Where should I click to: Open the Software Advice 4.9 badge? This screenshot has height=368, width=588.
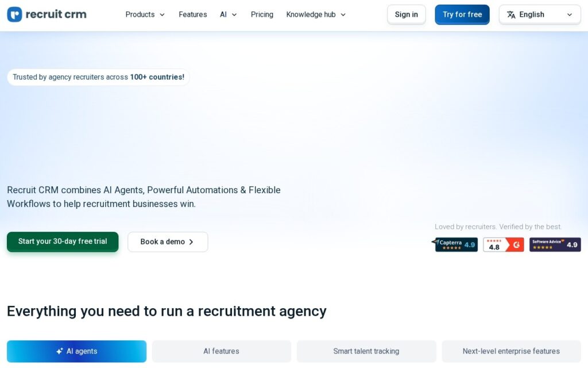point(555,244)
